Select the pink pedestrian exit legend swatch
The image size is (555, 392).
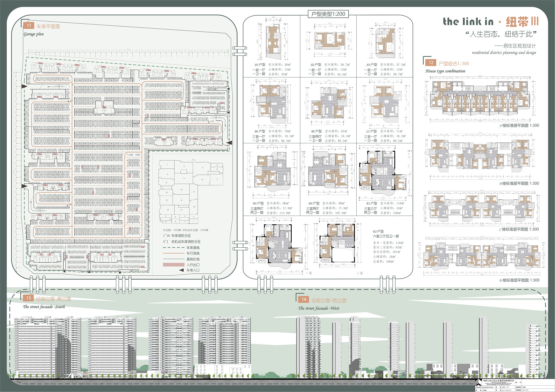coord(173,265)
